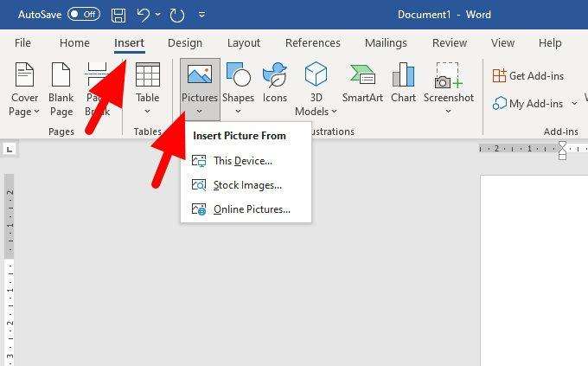Collapse the Pictures dropdown chevron
Screen dimensions: 588x366
tap(200, 111)
